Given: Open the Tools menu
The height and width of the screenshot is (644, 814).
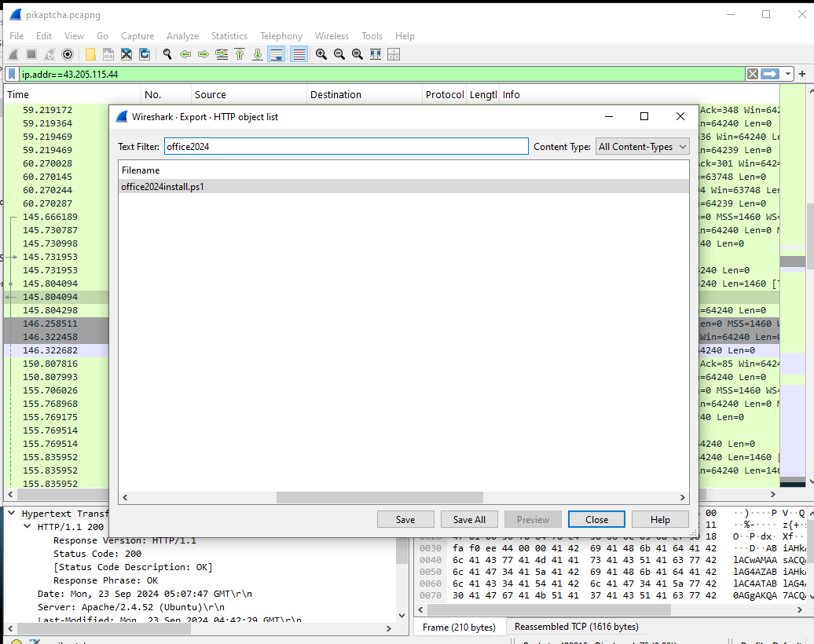Looking at the screenshot, I should [372, 36].
